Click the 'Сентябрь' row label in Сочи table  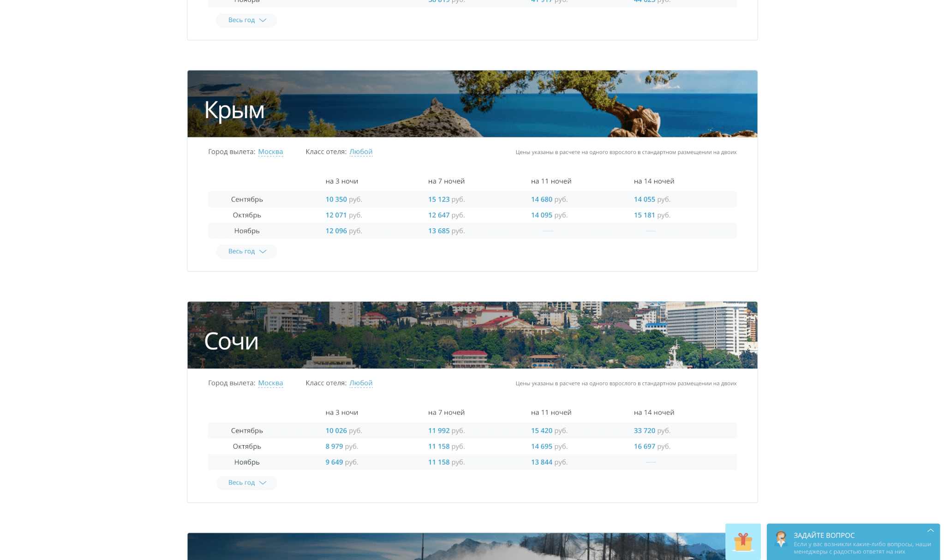click(x=247, y=430)
